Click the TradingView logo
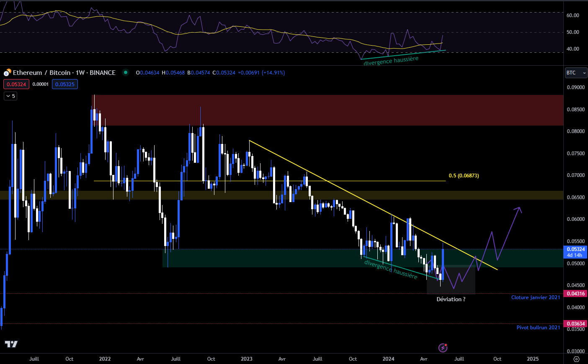 (11, 344)
